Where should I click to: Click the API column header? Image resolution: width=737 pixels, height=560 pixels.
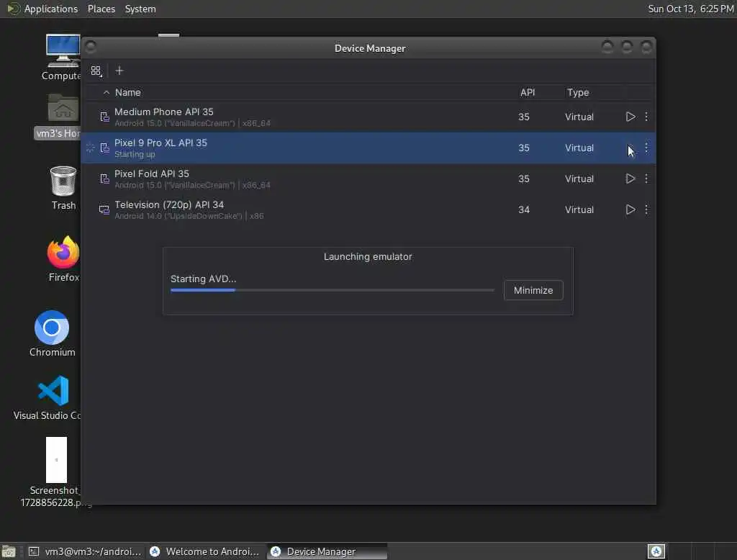[528, 93]
